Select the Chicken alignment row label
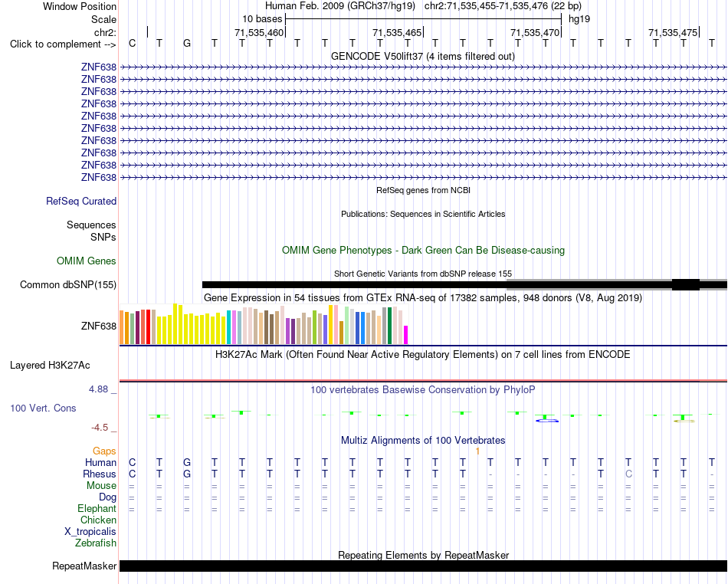This screenshot has height=584, width=728. [x=98, y=520]
